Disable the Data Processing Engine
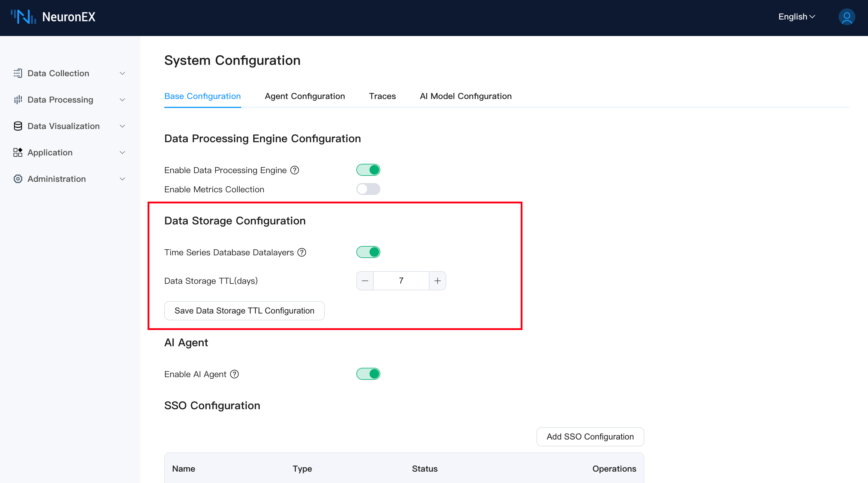The image size is (868, 483). [x=368, y=169]
